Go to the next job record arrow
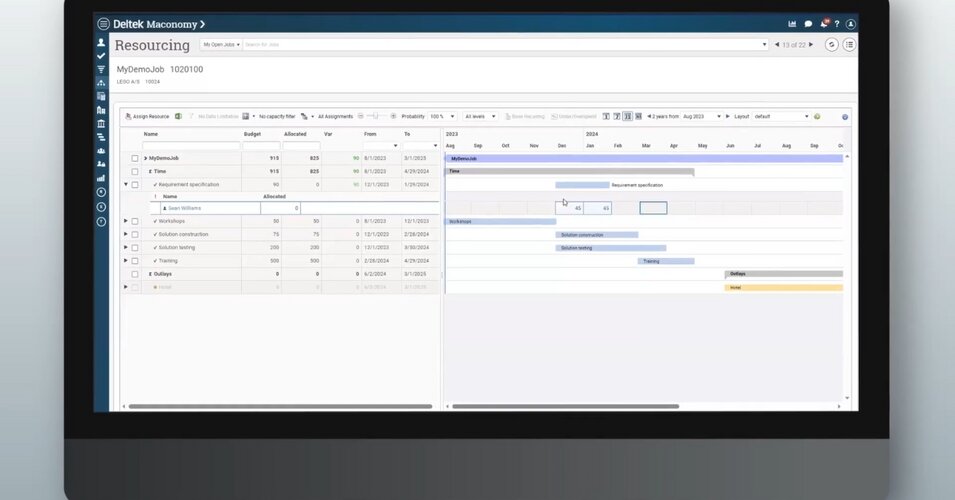Viewport: 955px width, 500px height. coord(813,44)
